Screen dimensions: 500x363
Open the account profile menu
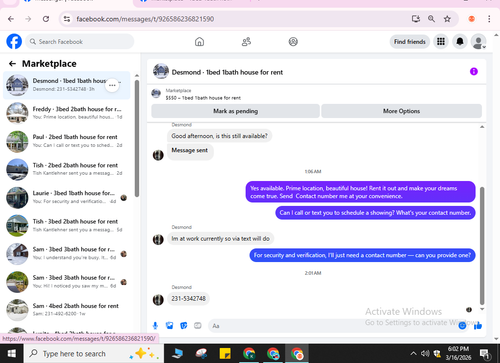[478, 42]
